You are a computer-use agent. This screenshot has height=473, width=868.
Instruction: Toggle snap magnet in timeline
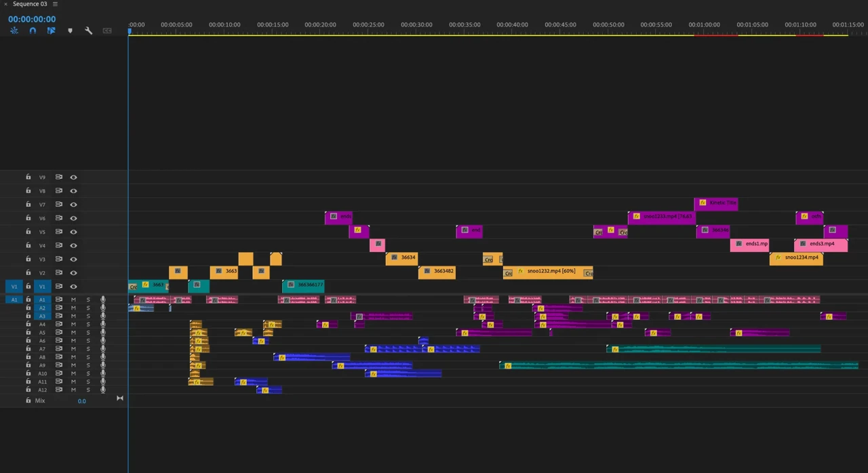(x=33, y=30)
